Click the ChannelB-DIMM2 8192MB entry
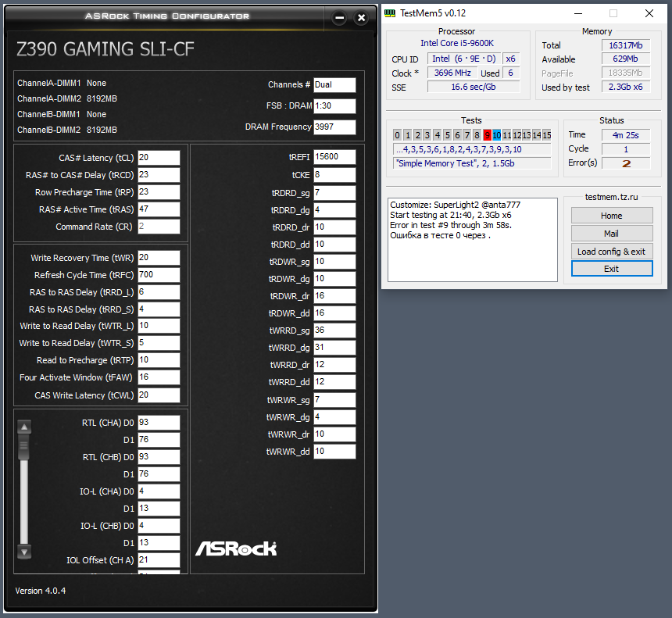The height and width of the screenshot is (618, 672). 67,130
